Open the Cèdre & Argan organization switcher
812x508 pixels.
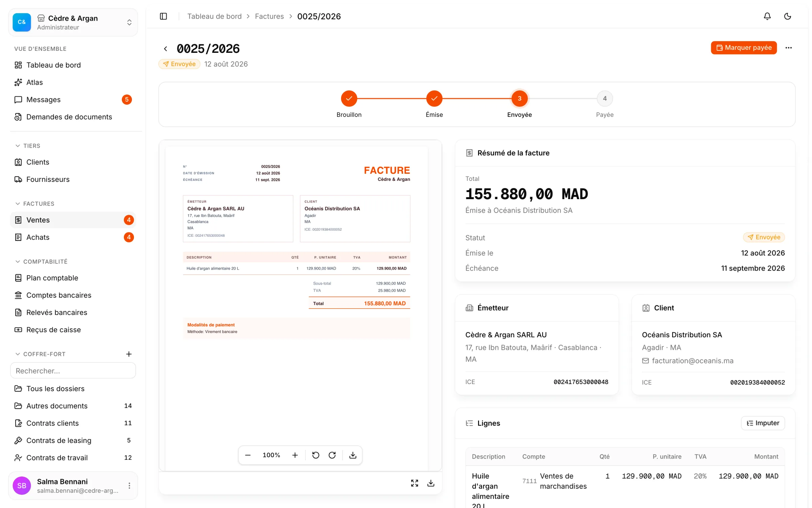click(73, 22)
